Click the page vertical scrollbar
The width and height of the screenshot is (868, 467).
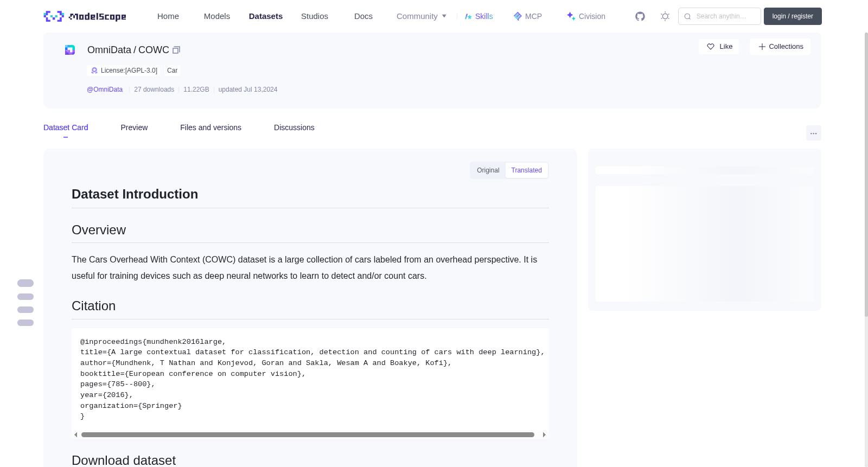(866, 174)
